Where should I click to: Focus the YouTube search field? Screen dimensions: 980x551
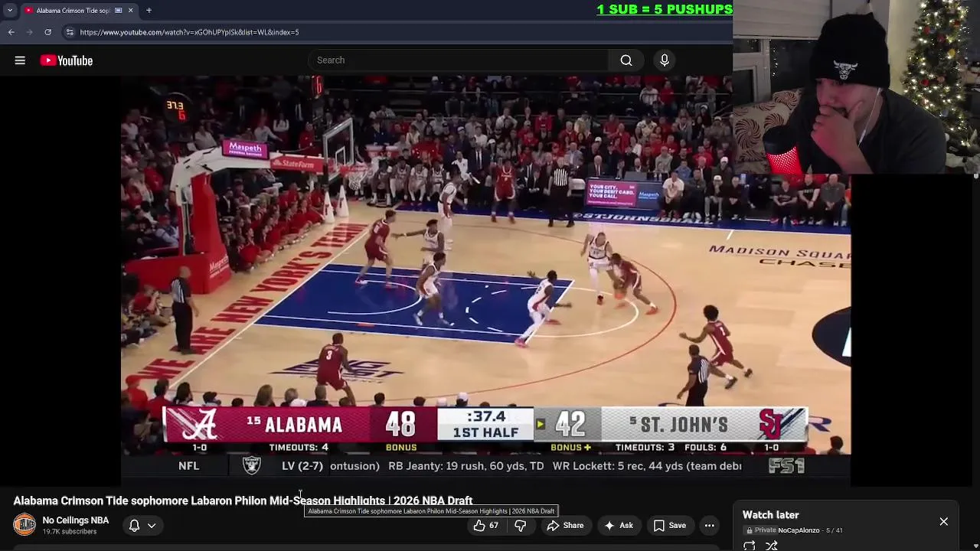click(459, 60)
